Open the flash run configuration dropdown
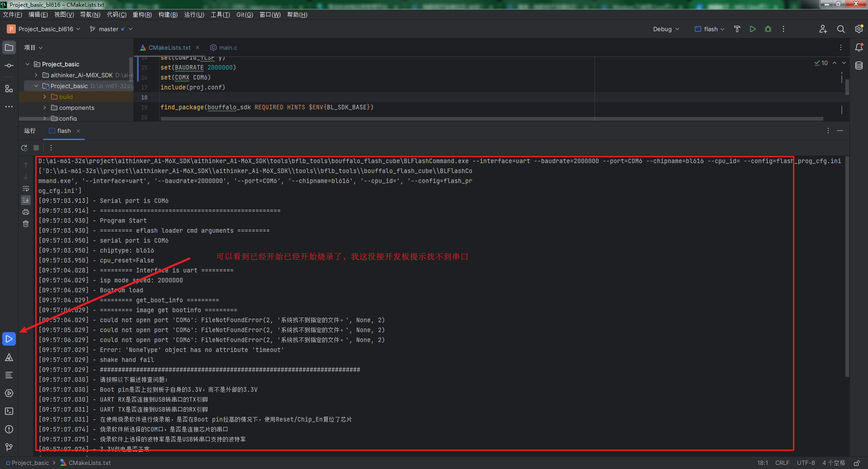 point(710,29)
